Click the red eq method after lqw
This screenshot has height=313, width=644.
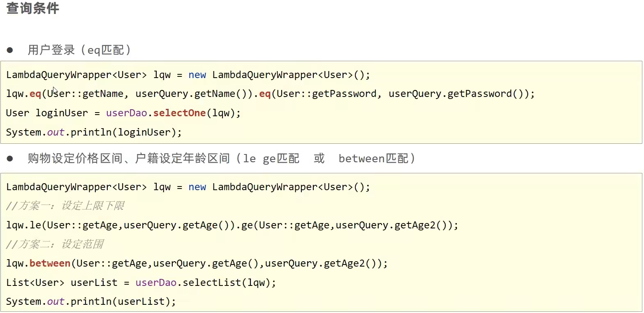coord(35,93)
